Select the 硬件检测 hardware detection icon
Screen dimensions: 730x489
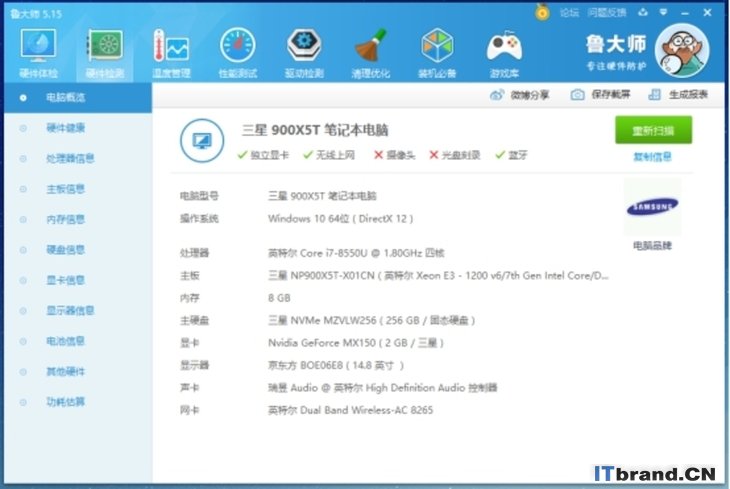point(105,53)
